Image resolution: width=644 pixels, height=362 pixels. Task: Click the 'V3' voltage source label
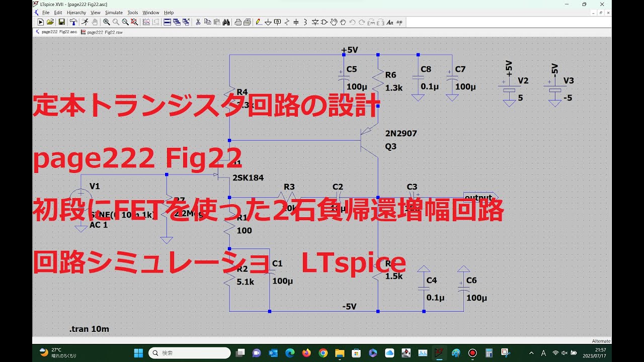pos(569,80)
